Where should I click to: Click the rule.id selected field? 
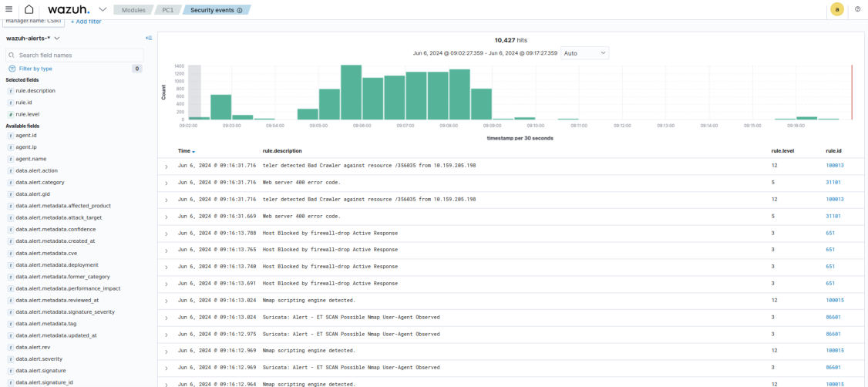pos(25,103)
